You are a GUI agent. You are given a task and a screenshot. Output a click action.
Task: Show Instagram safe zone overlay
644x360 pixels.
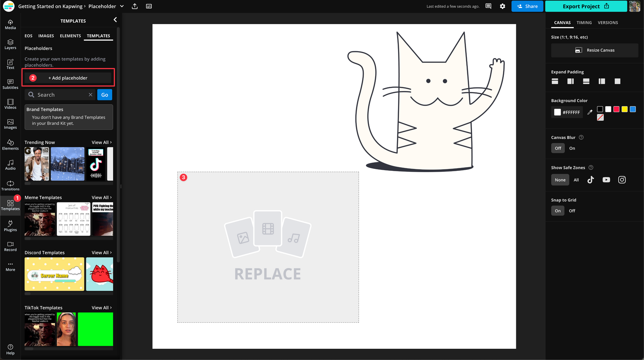(622, 180)
